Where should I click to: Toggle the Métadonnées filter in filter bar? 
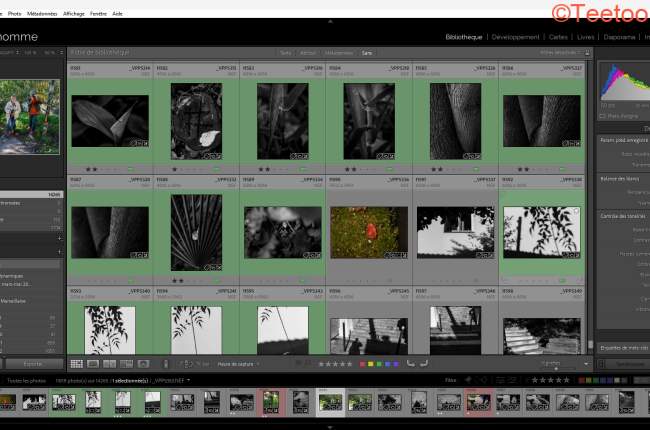[x=338, y=52]
